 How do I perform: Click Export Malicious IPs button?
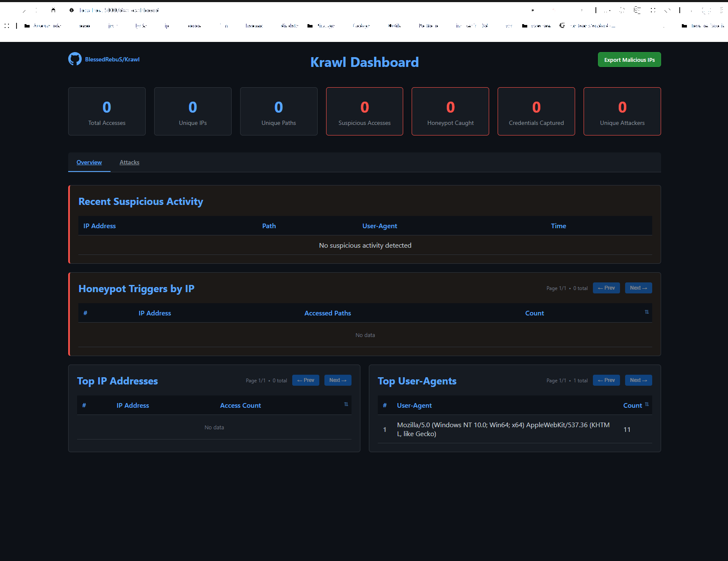629,60
